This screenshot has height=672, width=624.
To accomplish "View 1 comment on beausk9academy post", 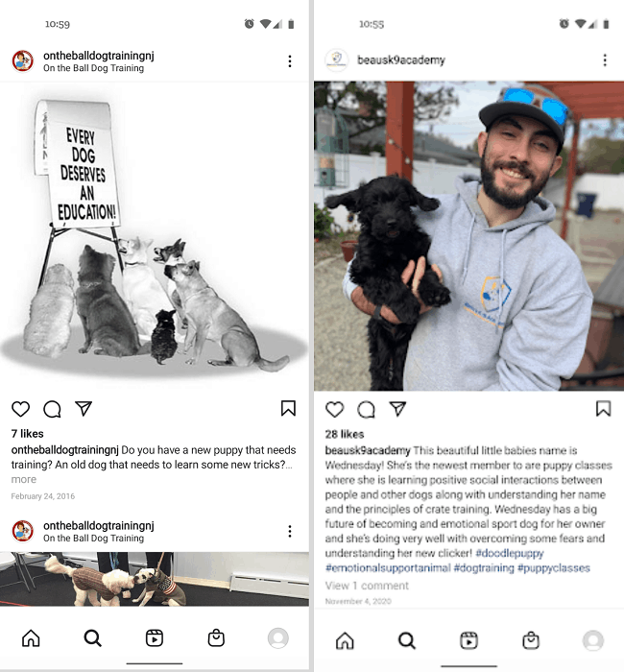I will tap(367, 586).
